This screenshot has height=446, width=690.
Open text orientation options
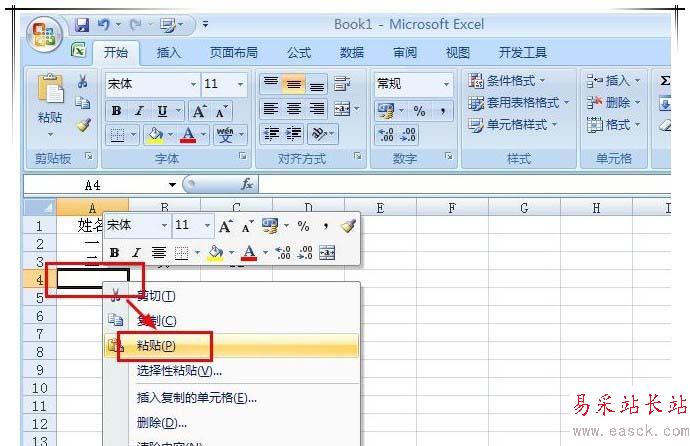click(x=319, y=133)
